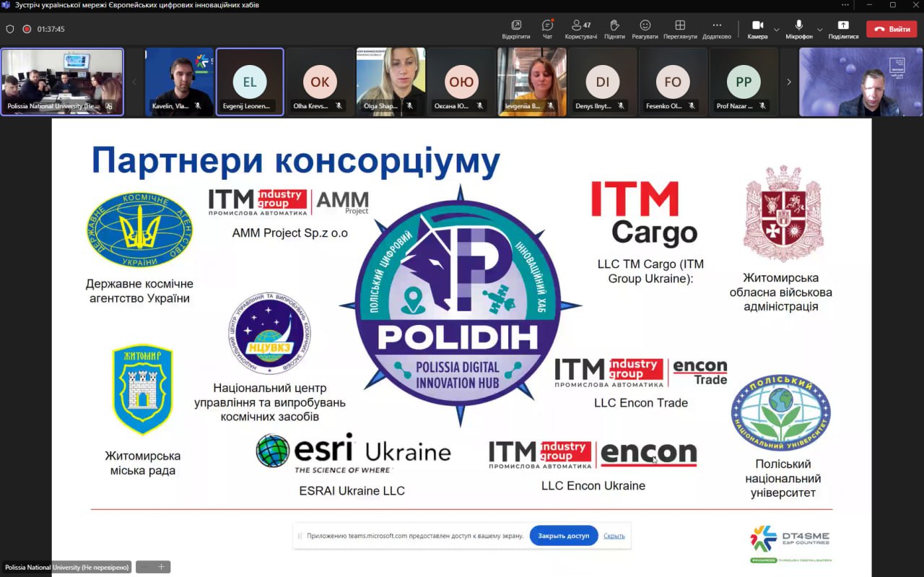Viewport: 924px width, 577px height.
Task: Open the Користувачі participants list
Action: tap(580, 27)
